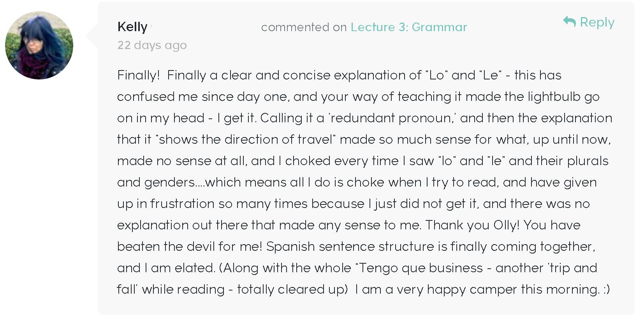
Task: Click Kelly's blue-haired profile avatar
Action: tap(39, 45)
